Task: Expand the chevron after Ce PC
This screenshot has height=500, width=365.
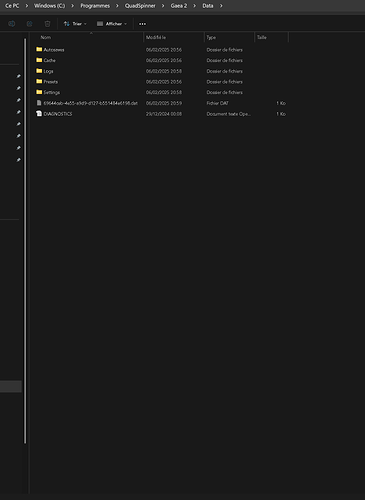Action: [x=27, y=6]
